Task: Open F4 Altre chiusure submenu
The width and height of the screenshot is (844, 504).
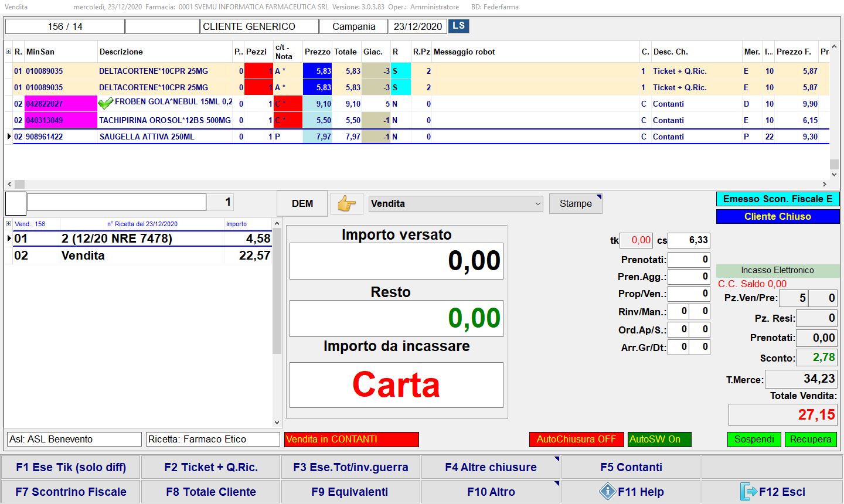Action: coord(491,467)
